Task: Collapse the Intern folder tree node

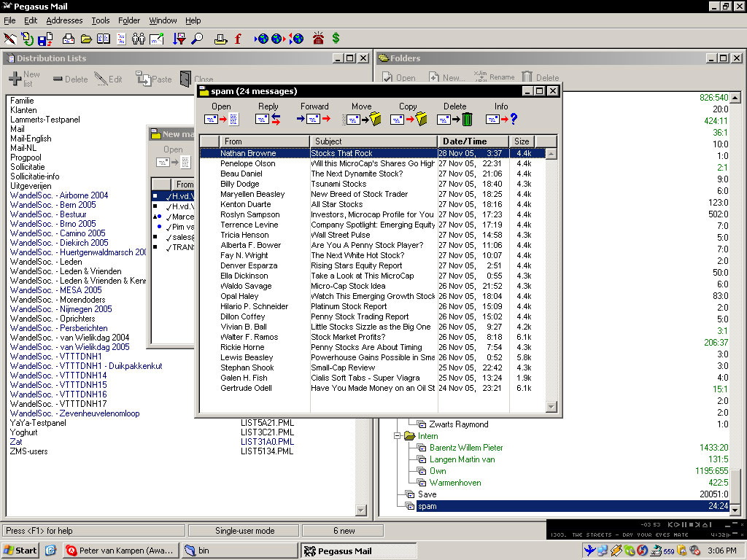Action: coord(397,436)
